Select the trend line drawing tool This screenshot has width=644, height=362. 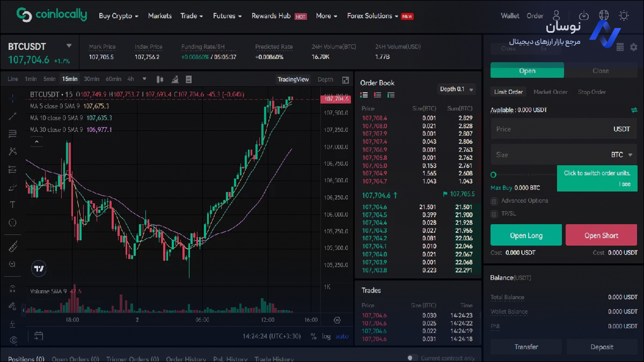click(13, 116)
